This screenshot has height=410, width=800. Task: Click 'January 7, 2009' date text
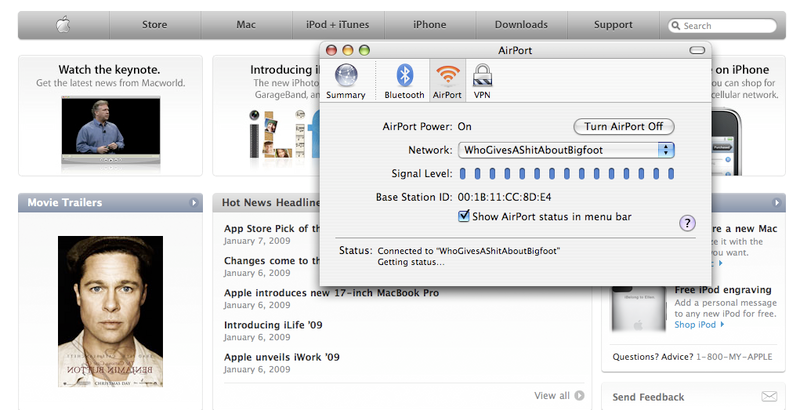pos(257,241)
